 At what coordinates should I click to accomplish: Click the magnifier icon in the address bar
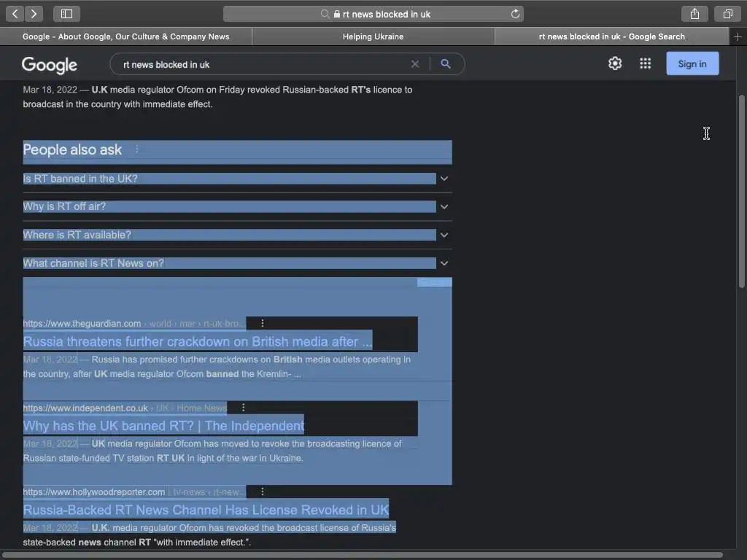point(325,14)
